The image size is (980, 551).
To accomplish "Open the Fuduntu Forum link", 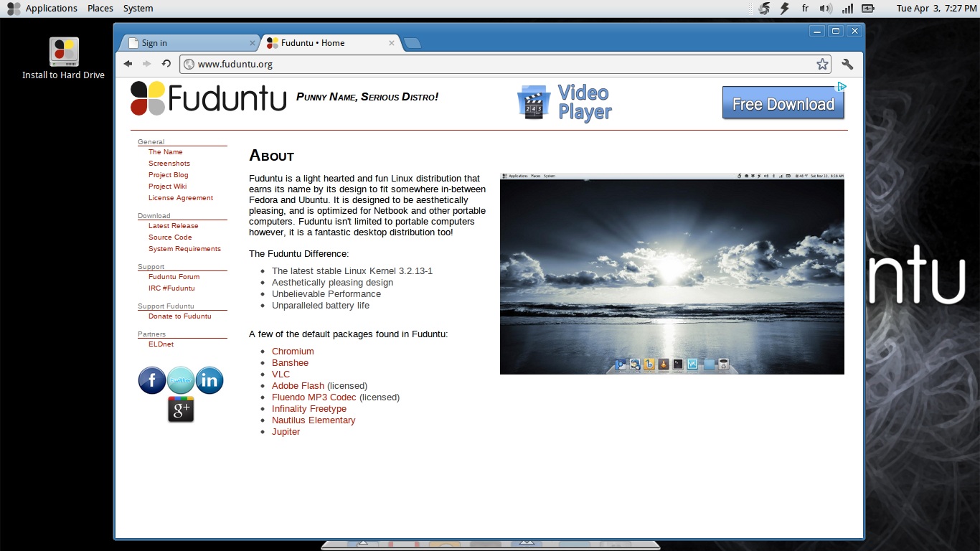I will (174, 277).
